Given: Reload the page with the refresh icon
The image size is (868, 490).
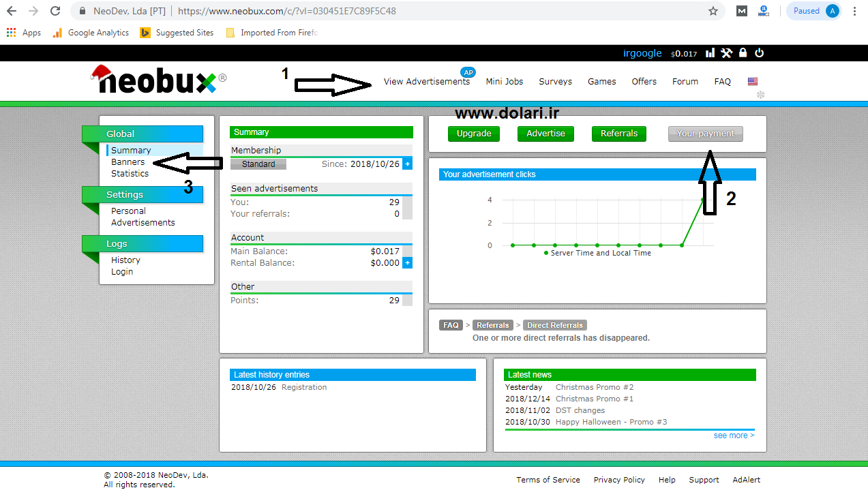Looking at the screenshot, I should click(56, 11).
